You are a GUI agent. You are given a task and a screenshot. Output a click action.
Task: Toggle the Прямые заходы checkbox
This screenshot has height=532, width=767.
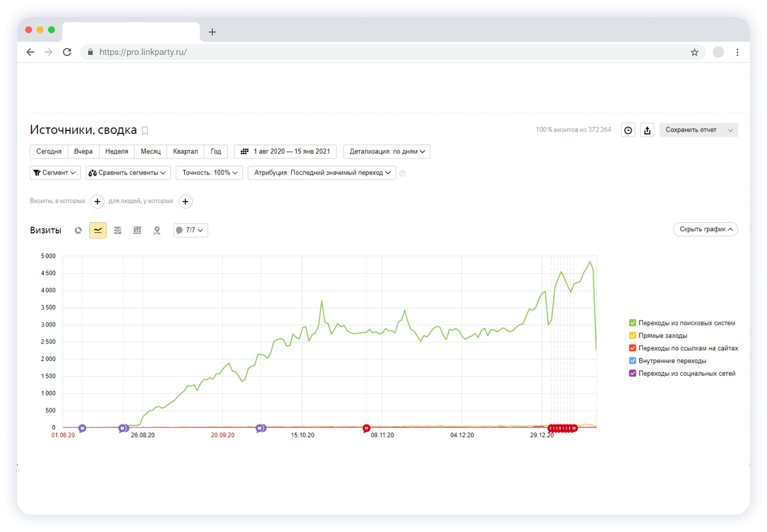pos(632,336)
